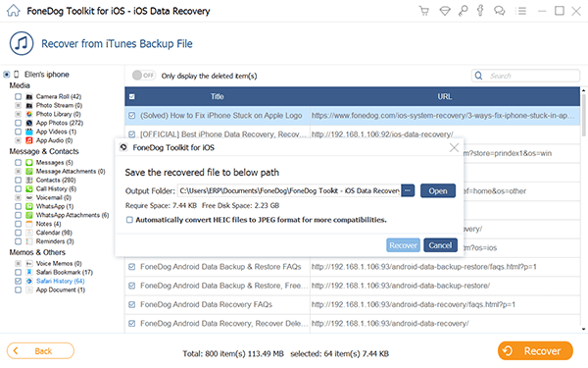Select '(Solved) How to Fix iPhone Stuck' row
The width and height of the screenshot is (588, 368).
tap(353, 116)
